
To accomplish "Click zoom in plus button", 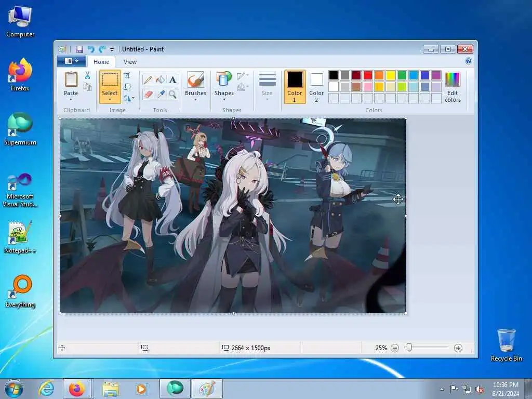I will (x=458, y=348).
